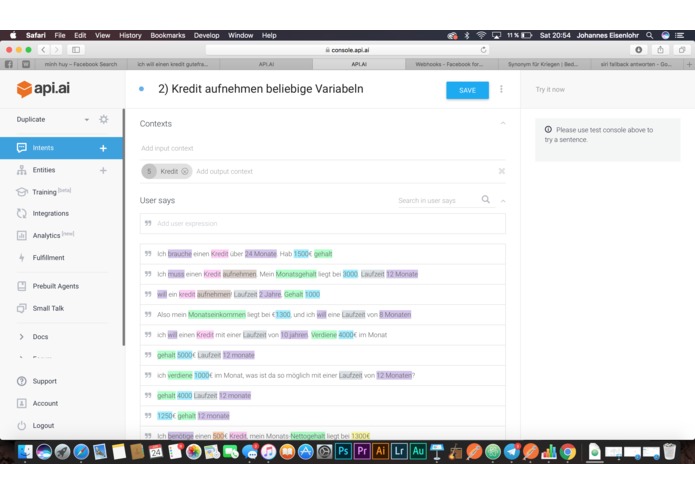Screen dimensions: 695x494
Task: Expand the Docs entry chevron
Action: (21, 337)
